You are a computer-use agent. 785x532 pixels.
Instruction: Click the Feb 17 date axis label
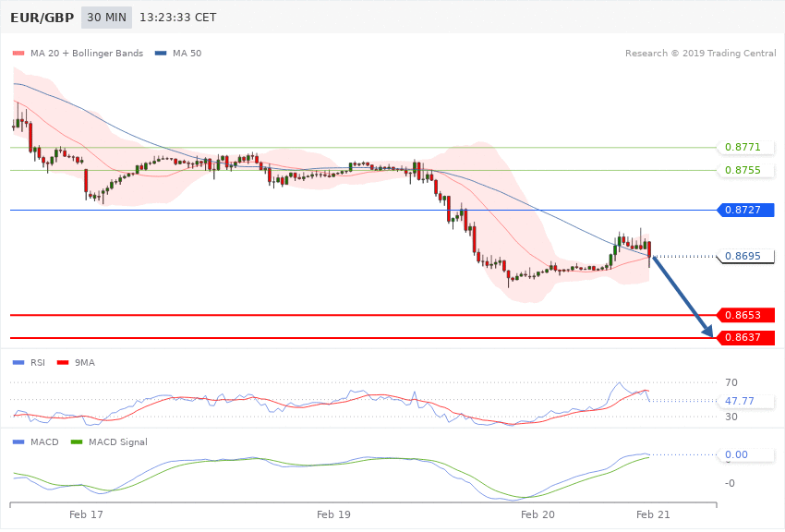click(86, 514)
